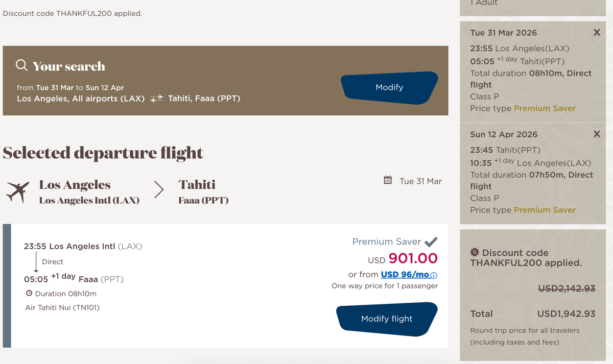The image size is (613, 364).
Task: Click the Selected departure flight heading
Action: [x=103, y=153]
